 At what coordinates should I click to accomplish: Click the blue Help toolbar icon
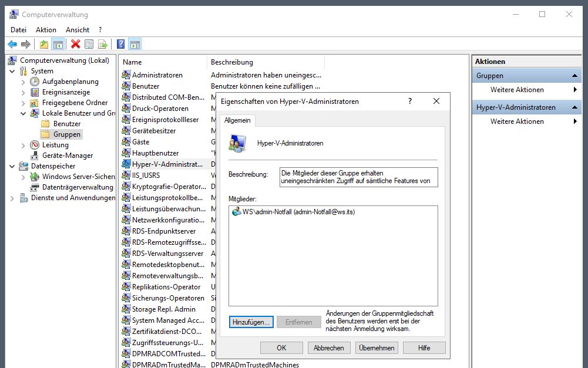click(x=121, y=44)
